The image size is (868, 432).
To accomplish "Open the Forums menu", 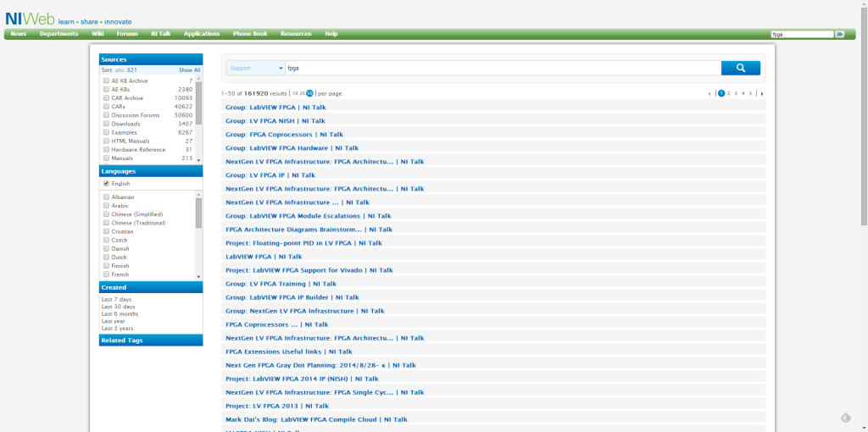I will (127, 34).
